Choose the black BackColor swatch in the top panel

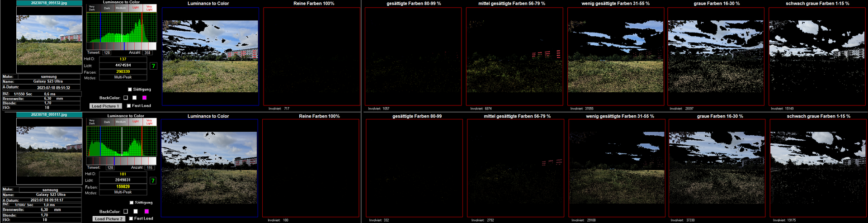point(126,98)
